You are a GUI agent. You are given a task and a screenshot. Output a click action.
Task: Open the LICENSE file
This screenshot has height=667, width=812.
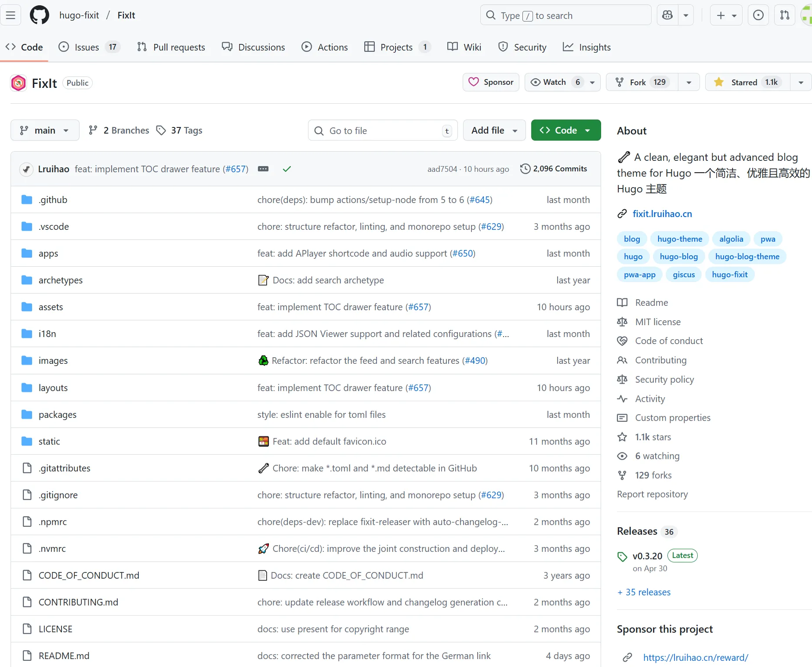[55, 629]
